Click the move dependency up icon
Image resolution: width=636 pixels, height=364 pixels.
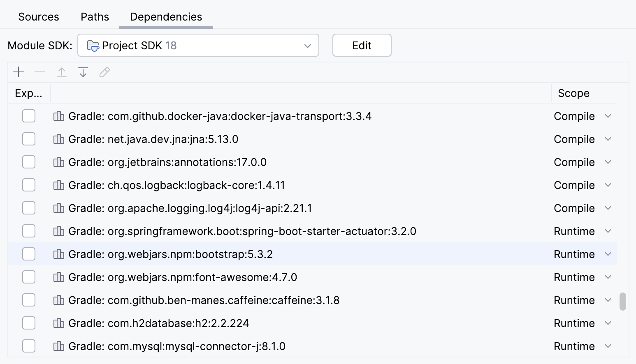click(61, 72)
